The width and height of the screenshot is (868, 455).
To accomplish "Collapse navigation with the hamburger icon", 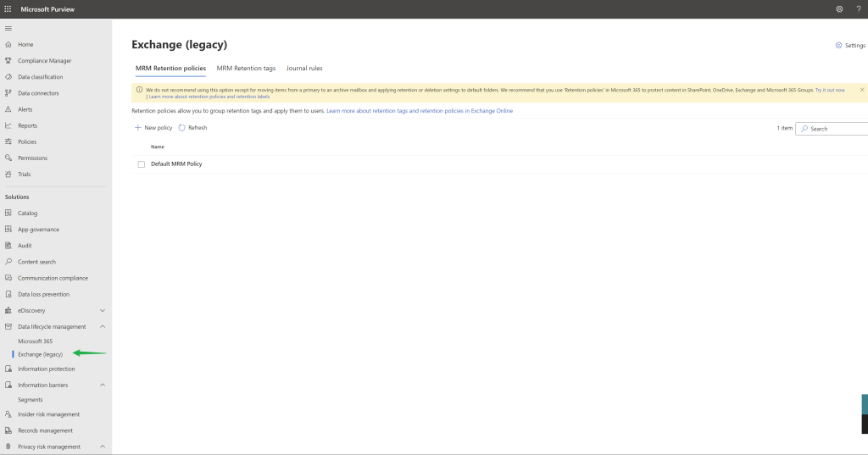I will (8, 28).
